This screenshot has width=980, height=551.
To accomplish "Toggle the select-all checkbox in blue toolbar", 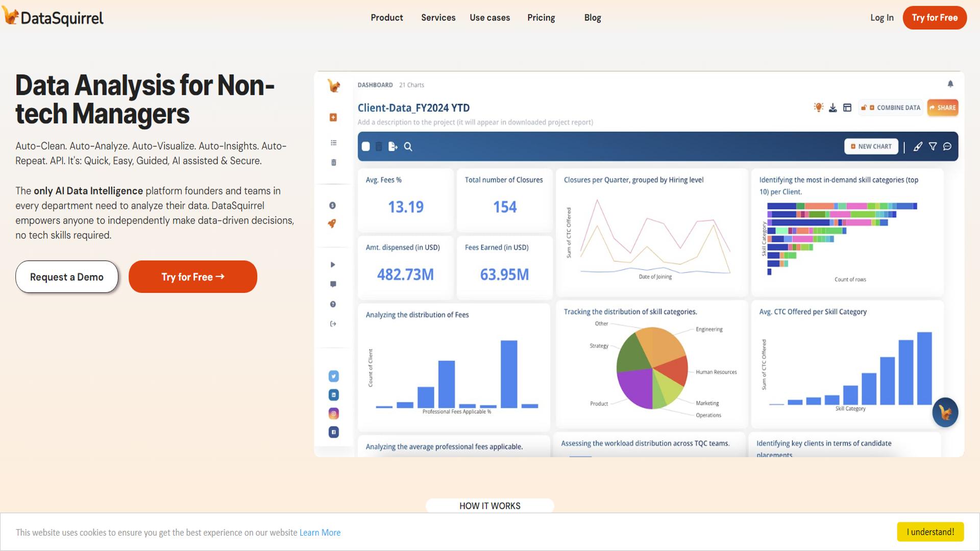I will pyautogui.click(x=365, y=146).
